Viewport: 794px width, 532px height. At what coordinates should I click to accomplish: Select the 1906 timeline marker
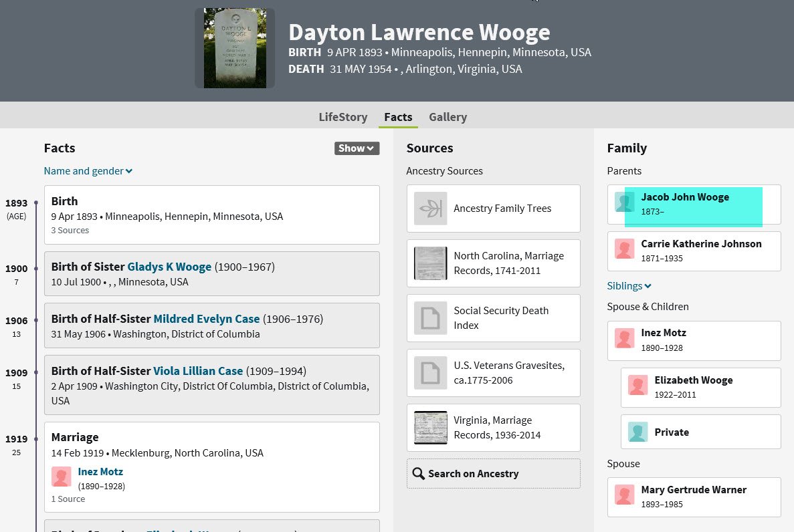(36, 320)
